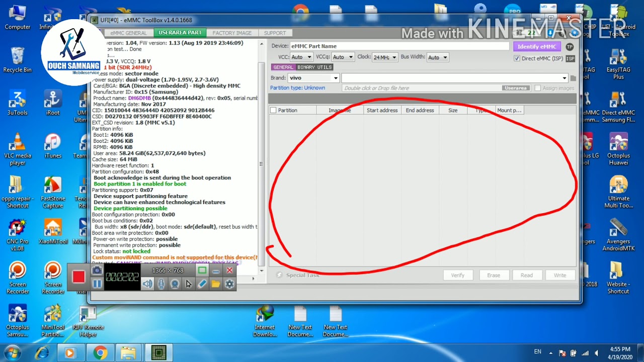Click the Start address column header
This screenshot has height=362, width=644.
[x=382, y=110]
